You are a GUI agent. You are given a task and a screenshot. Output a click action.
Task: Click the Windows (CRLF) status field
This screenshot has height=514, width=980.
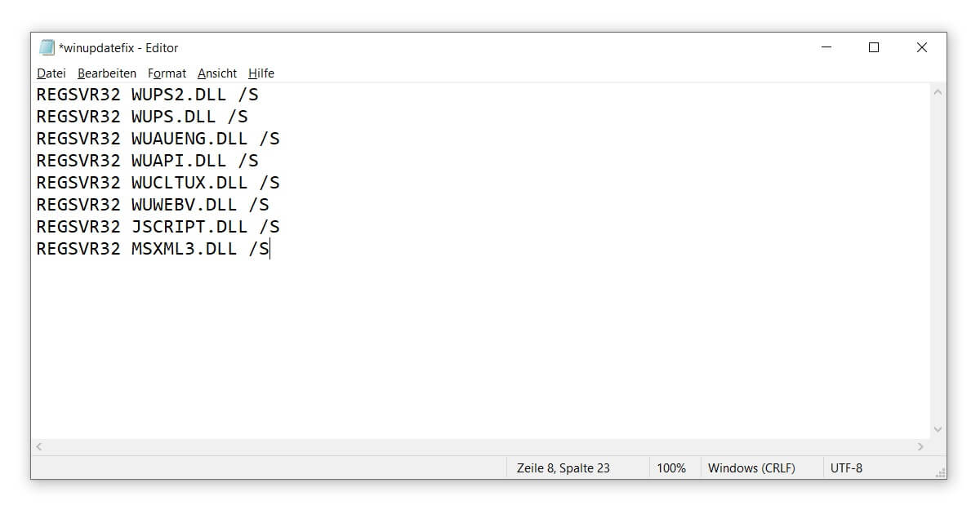pos(751,468)
